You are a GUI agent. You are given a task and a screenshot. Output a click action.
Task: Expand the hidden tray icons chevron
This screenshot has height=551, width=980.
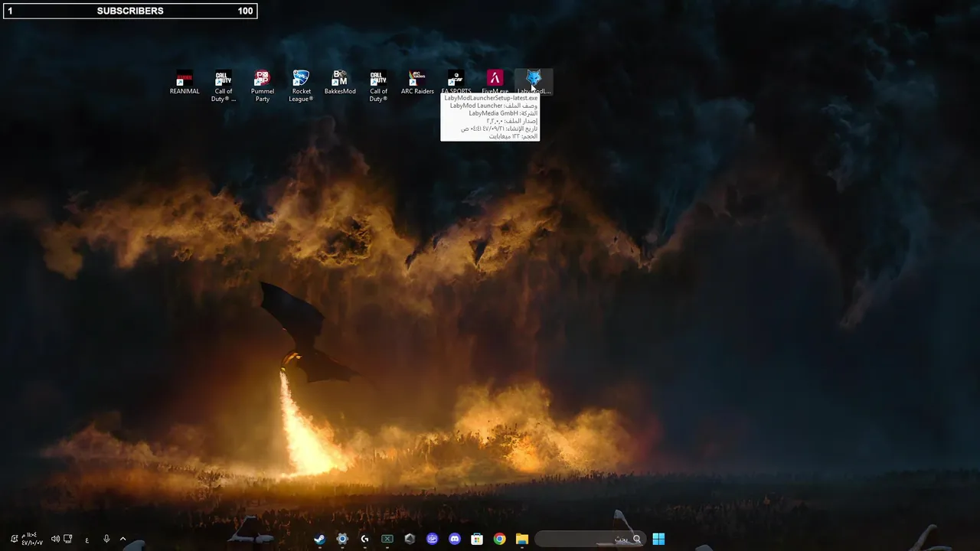tap(122, 539)
